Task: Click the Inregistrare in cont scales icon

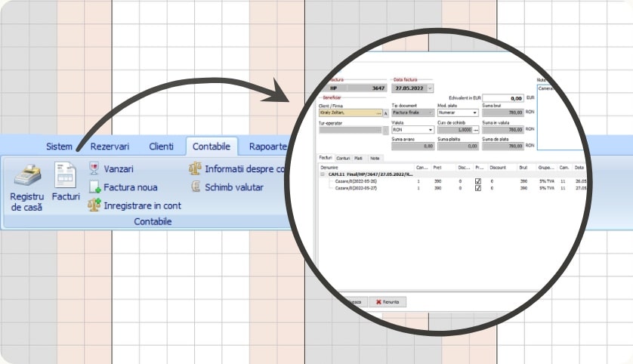Action: (x=94, y=205)
